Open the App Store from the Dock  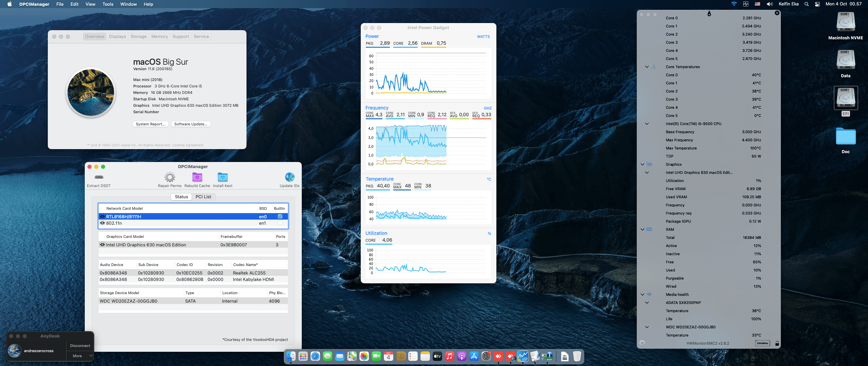[474, 356]
